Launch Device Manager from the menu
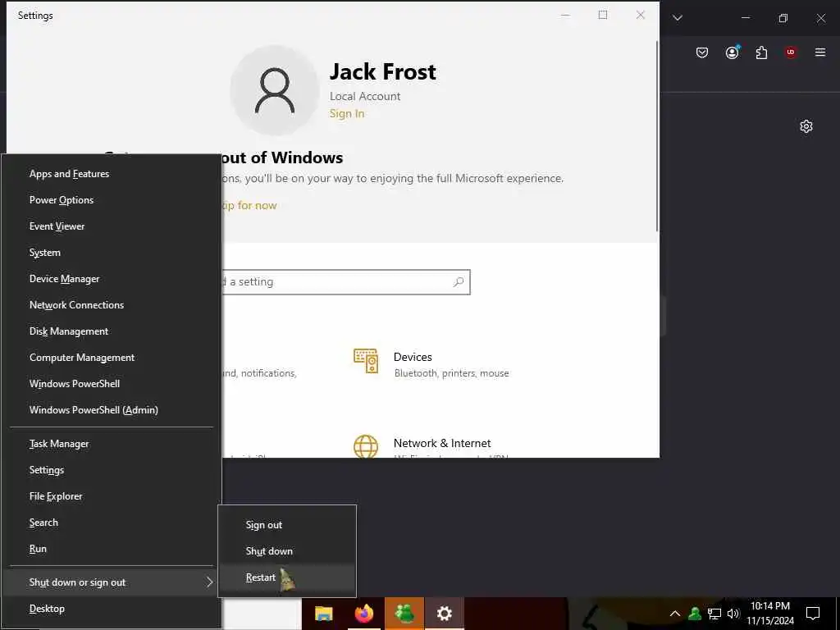Viewport: 840px width, 630px height. pos(112,279)
